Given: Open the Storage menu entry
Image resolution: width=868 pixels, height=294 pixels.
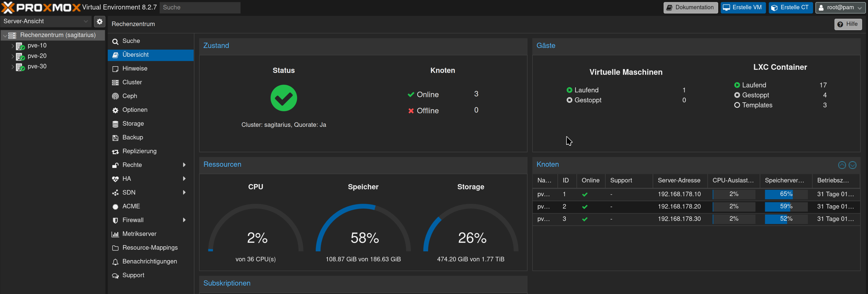Looking at the screenshot, I should click(x=151, y=124).
